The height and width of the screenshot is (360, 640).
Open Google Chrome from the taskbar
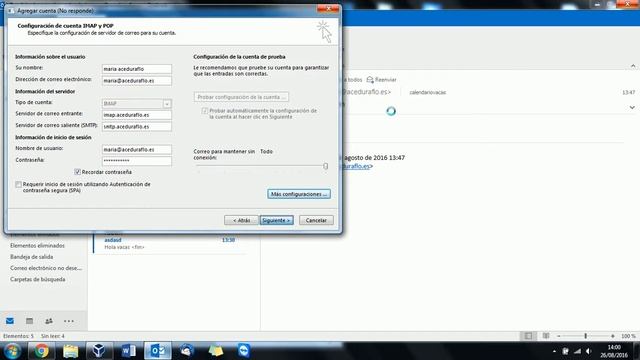41,351
